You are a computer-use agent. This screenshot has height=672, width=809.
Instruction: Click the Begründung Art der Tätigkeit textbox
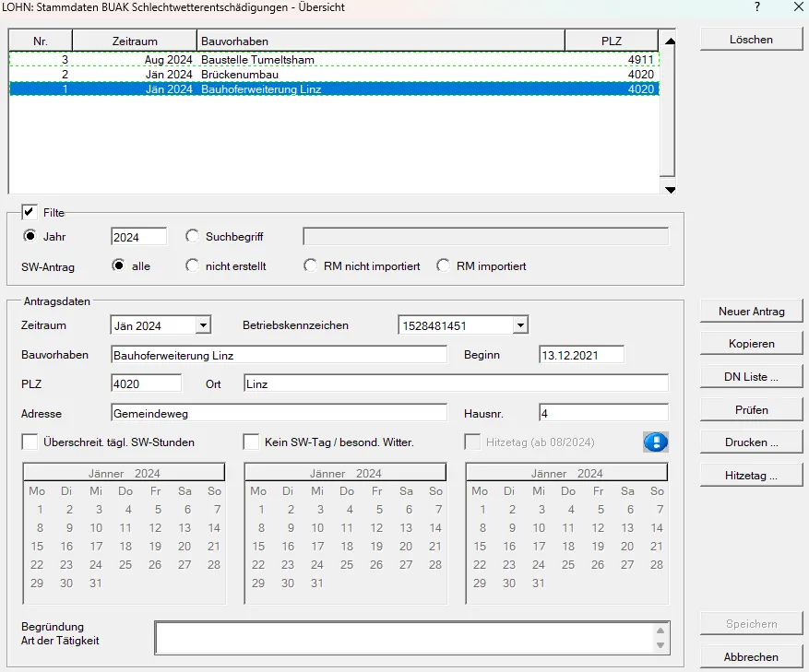click(405, 638)
